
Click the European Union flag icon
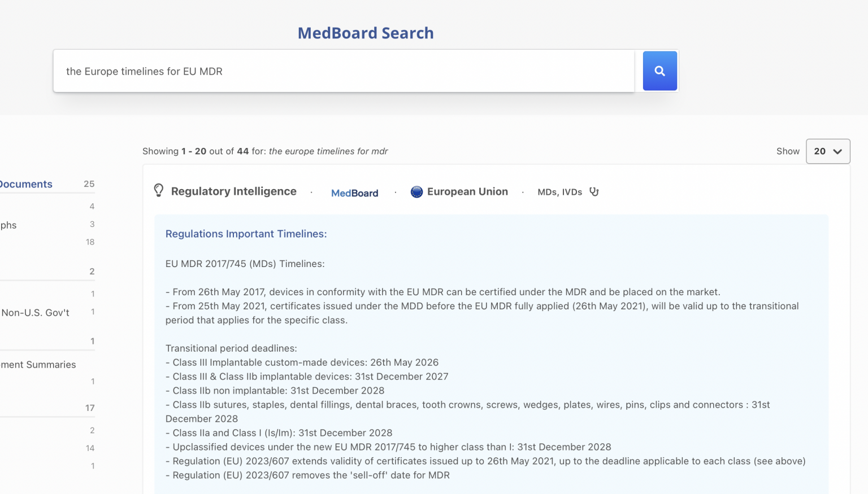point(416,191)
